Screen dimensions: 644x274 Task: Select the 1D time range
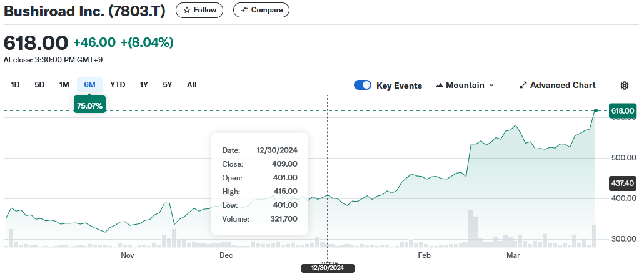15,85
